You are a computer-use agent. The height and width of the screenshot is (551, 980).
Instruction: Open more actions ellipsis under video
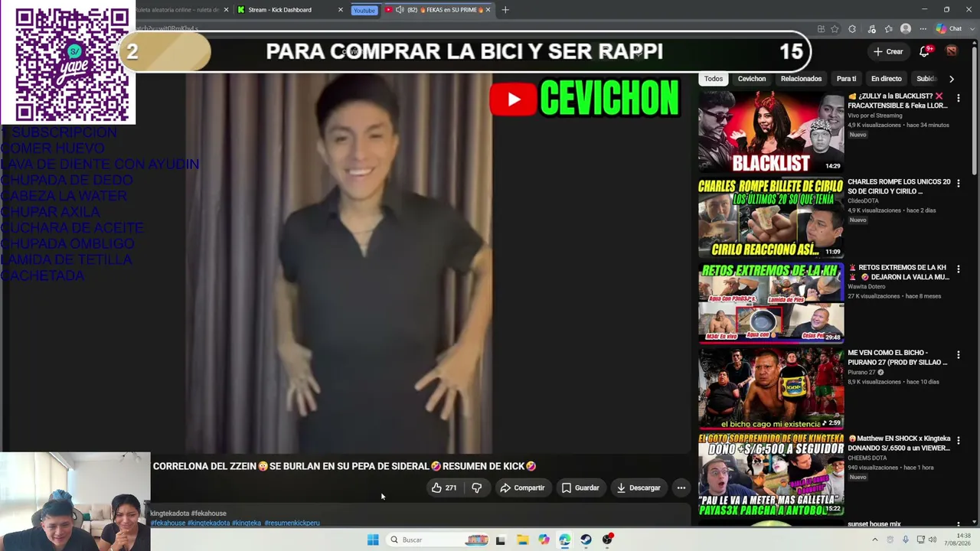coord(681,487)
